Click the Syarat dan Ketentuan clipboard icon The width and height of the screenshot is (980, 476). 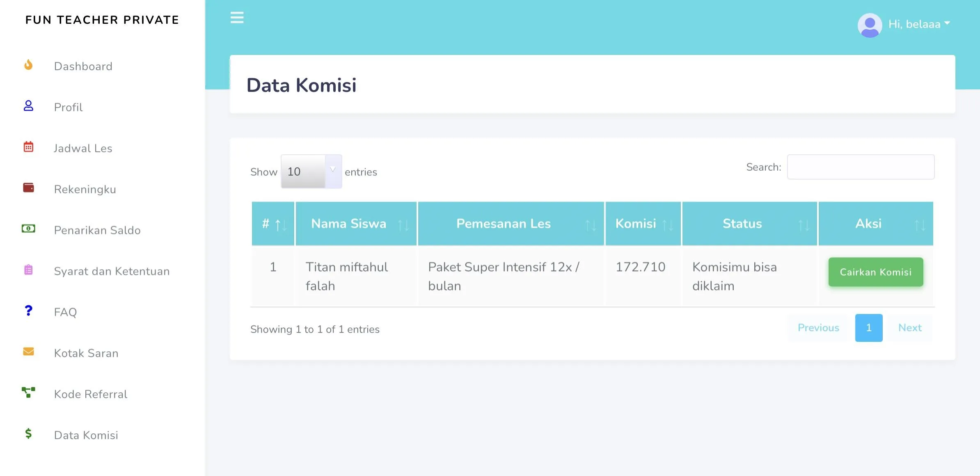tap(28, 270)
